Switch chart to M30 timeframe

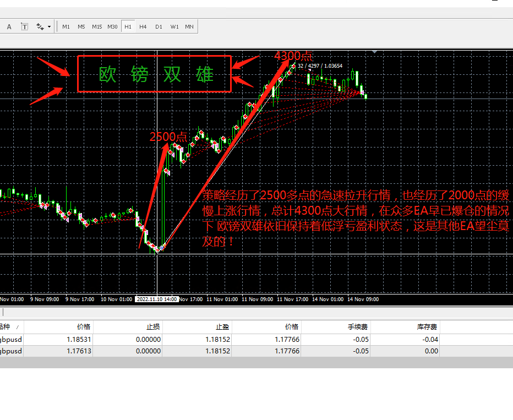pos(112,27)
